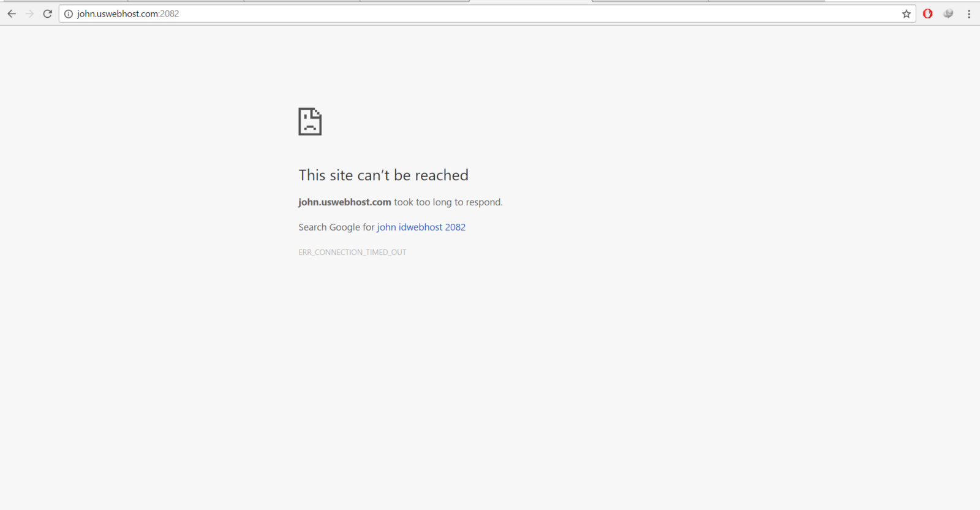Reload the page with the refresh icon
The image size is (980, 510).
48,13
